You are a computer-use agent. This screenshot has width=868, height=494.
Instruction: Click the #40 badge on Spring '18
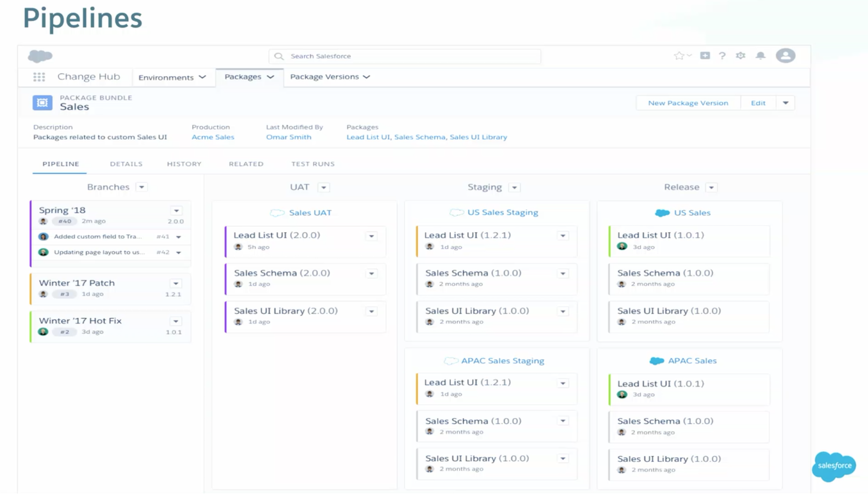click(65, 221)
